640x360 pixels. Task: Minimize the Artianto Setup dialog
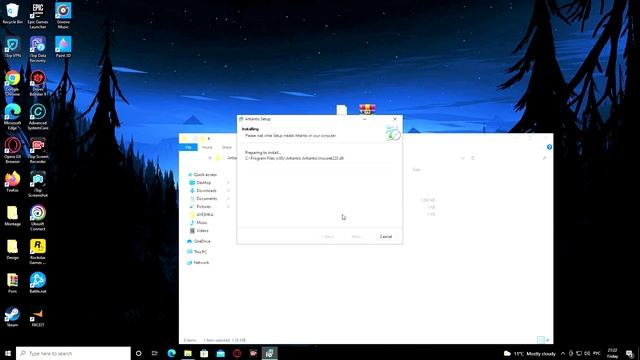click(364, 119)
